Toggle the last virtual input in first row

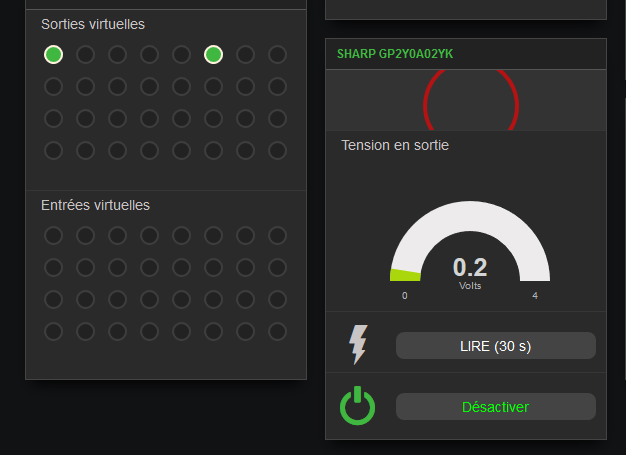tap(277, 235)
